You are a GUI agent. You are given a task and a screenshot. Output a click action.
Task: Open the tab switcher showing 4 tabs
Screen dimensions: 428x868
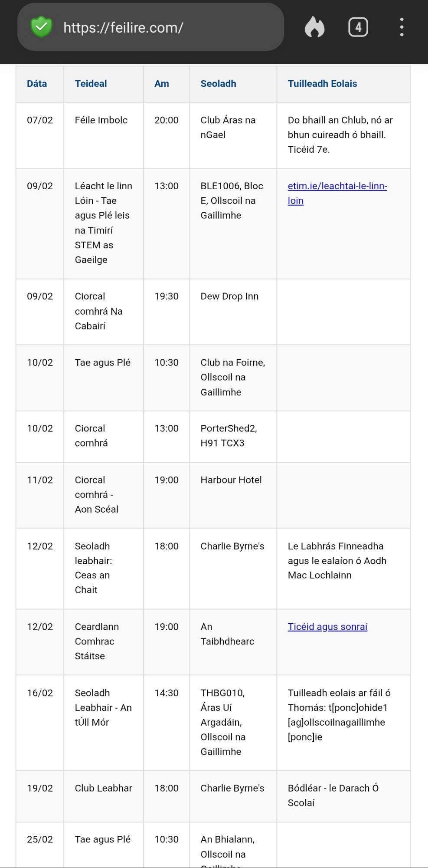(358, 27)
